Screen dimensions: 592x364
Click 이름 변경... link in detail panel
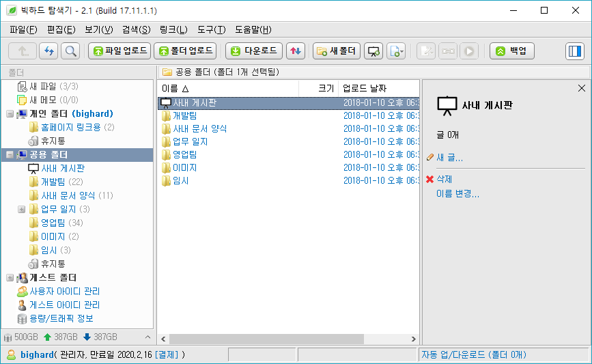click(457, 194)
